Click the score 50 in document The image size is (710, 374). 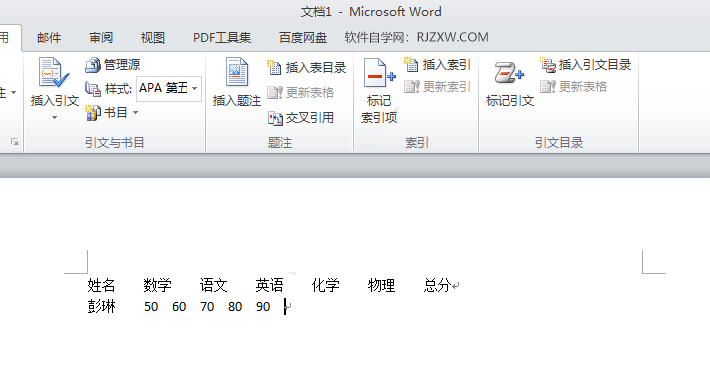[x=151, y=307]
